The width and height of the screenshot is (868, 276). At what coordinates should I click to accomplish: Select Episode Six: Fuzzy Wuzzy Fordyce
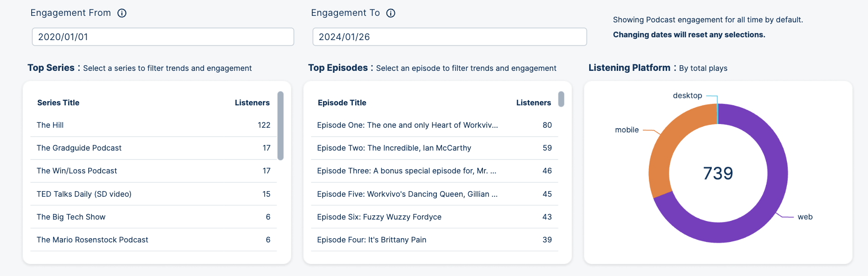434,217
